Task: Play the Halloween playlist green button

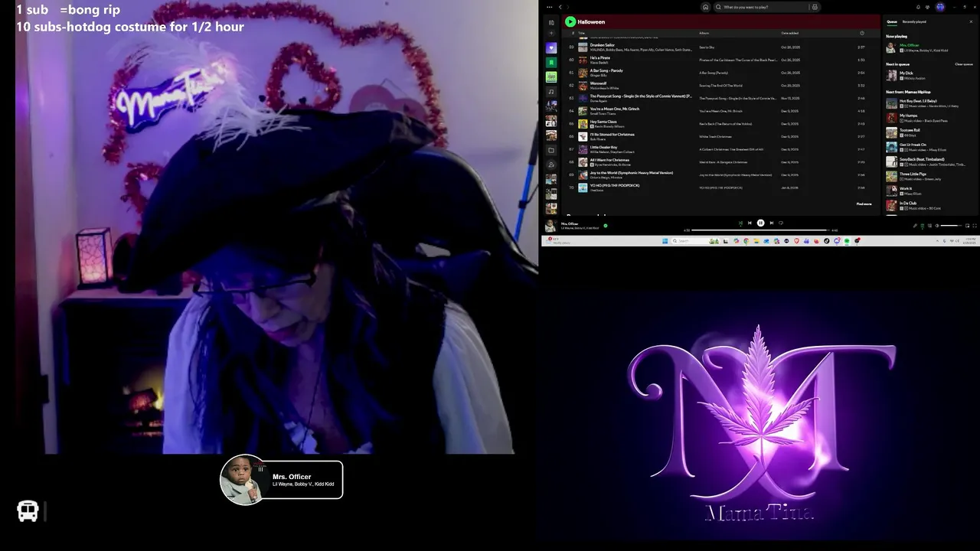Action: 570,21
